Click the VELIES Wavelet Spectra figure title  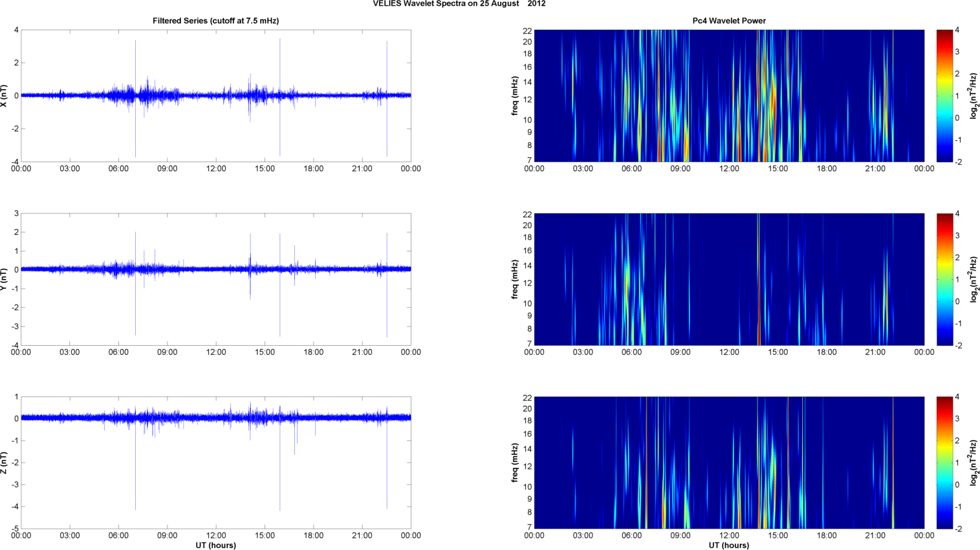459,4
